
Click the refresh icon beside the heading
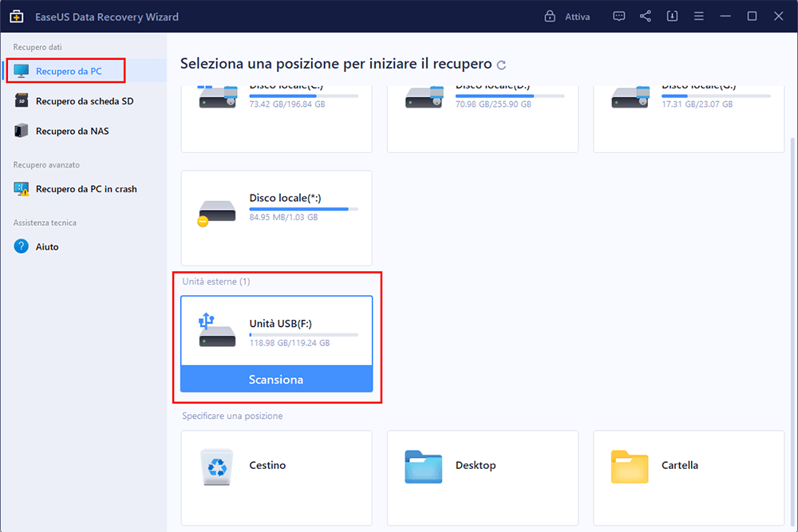[501, 65]
